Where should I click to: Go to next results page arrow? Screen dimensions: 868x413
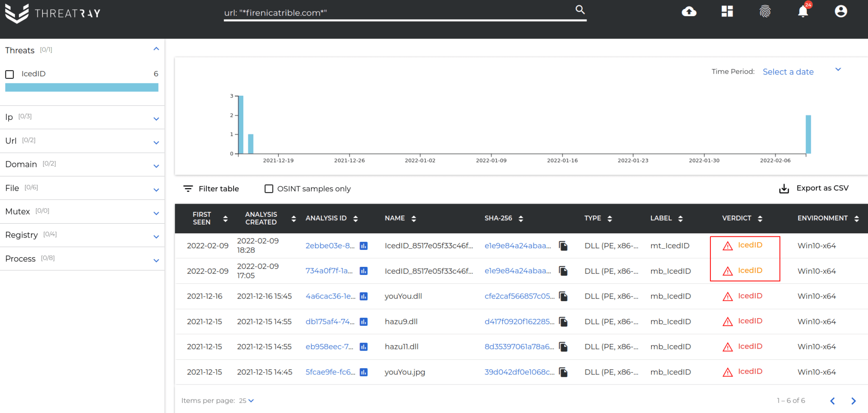point(854,401)
